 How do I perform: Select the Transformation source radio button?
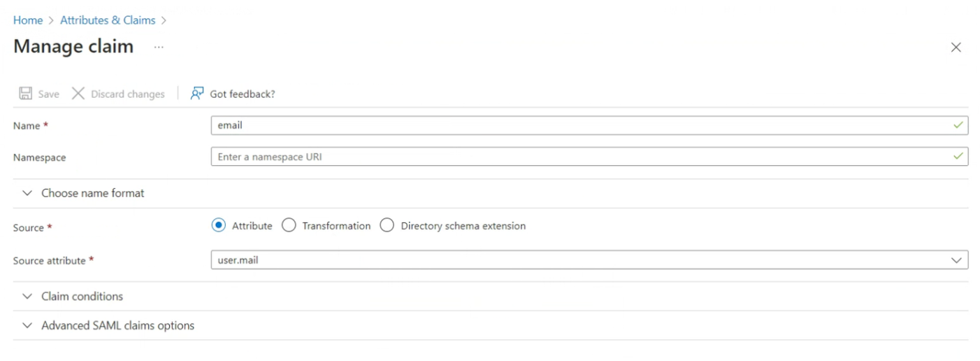[289, 225]
